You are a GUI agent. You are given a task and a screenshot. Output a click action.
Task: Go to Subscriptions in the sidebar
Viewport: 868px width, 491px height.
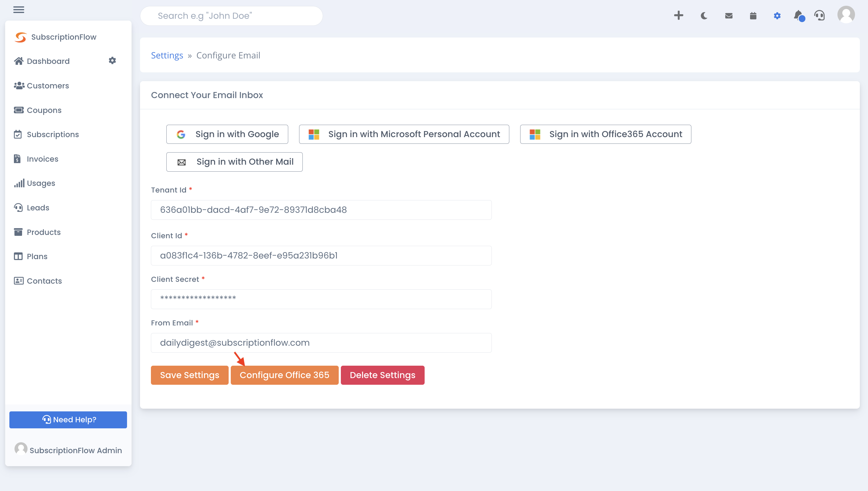coord(53,134)
